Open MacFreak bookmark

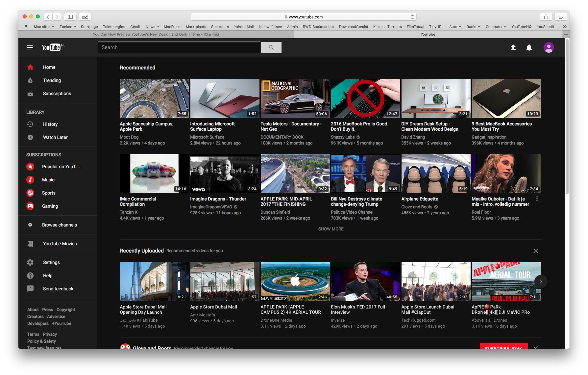172,27
